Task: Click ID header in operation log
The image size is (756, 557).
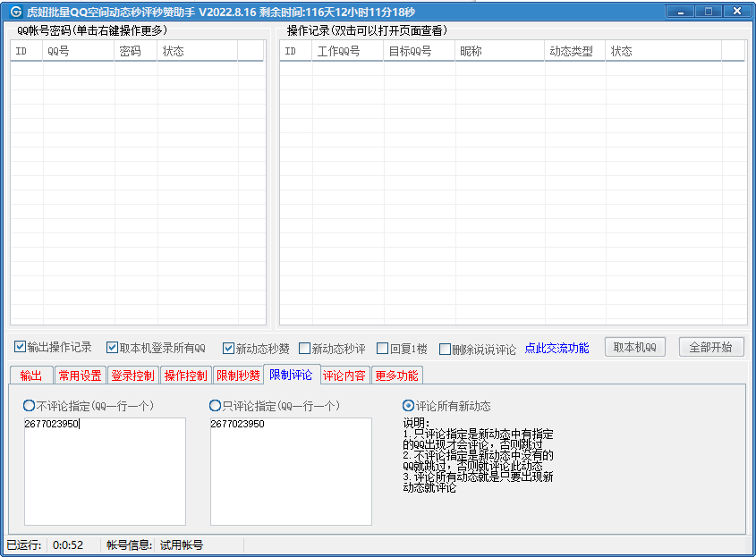Action: (295, 51)
